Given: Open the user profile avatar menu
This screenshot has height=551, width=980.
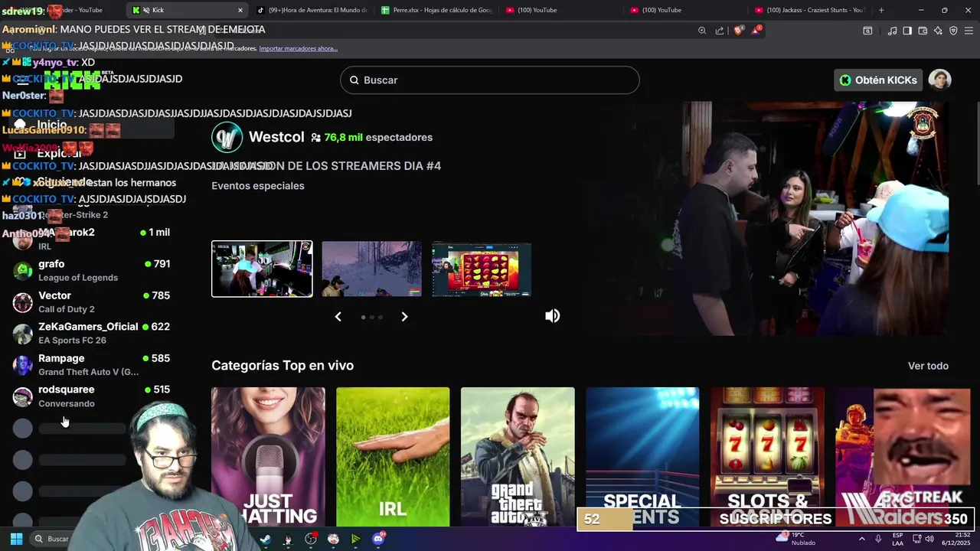Looking at the screenshot, I should [939, 80].
